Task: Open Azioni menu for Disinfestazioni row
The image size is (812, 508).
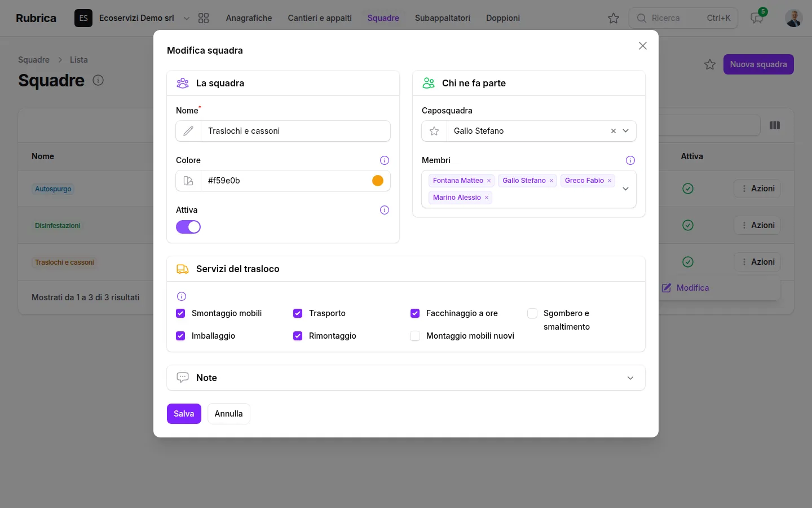Action: (x=758, y=225)
